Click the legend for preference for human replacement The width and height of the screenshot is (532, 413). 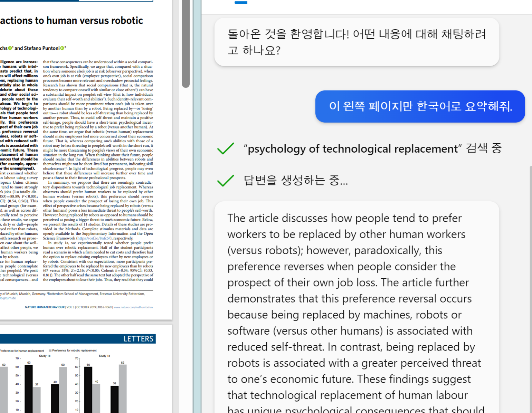22,350
